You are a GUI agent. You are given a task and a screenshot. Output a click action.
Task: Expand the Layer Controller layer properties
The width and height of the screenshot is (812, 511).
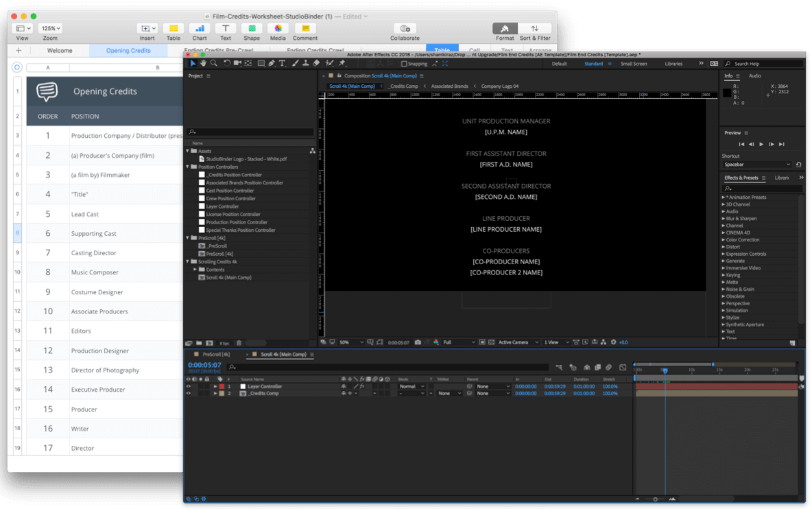[x=215, y=386]
